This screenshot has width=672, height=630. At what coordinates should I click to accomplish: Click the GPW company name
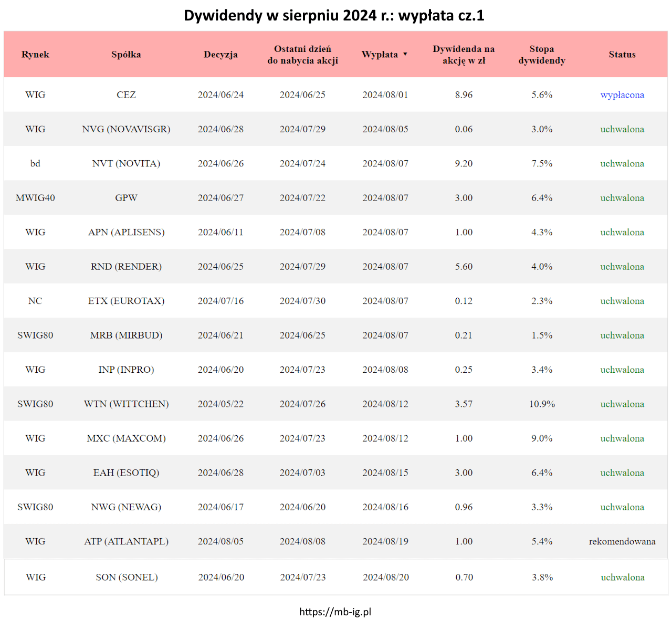126,198
